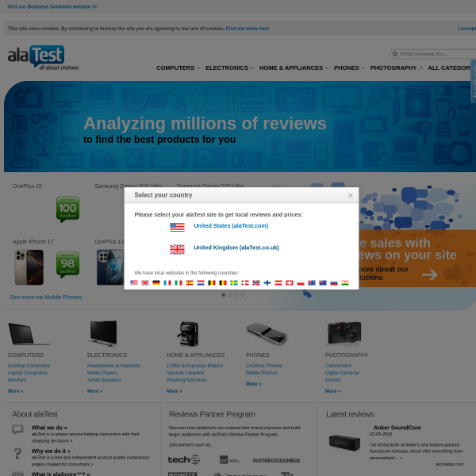Click the camera image above PHOTOGRAPHY

344,334
